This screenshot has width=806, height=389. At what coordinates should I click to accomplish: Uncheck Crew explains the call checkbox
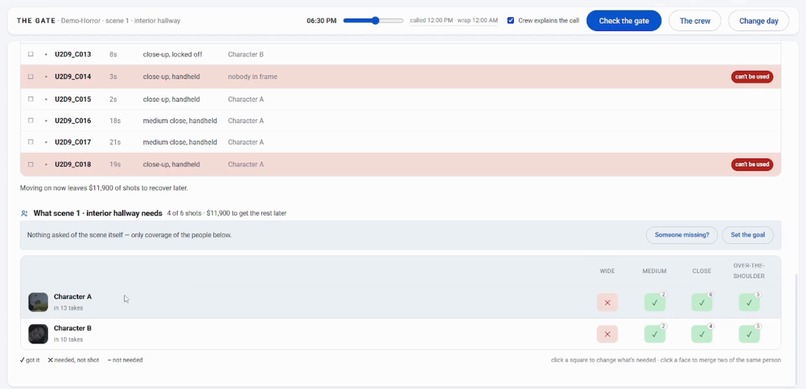510,21
